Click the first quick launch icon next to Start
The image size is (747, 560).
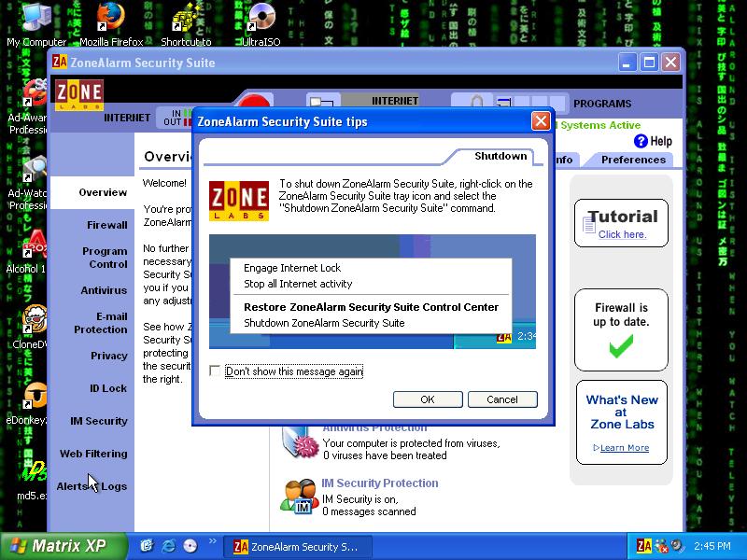point(147,546)
